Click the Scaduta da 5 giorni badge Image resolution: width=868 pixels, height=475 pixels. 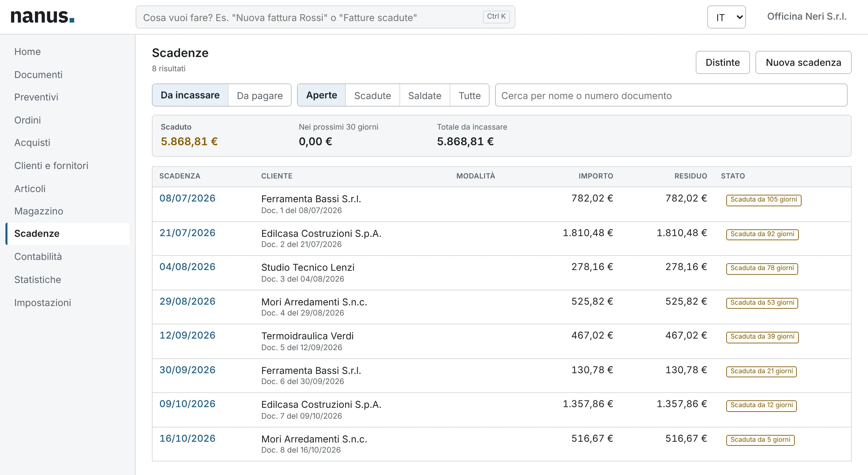(x=760, y=440)
